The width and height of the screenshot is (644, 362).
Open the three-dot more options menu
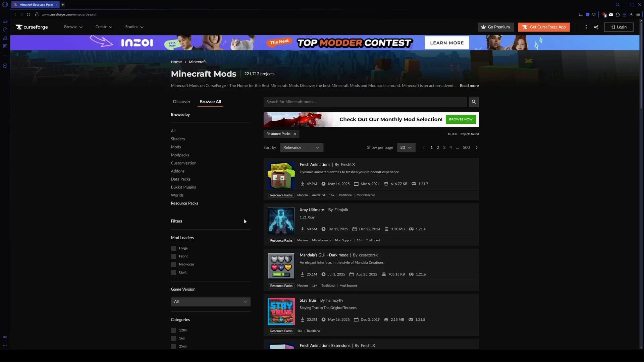[586, 27]
